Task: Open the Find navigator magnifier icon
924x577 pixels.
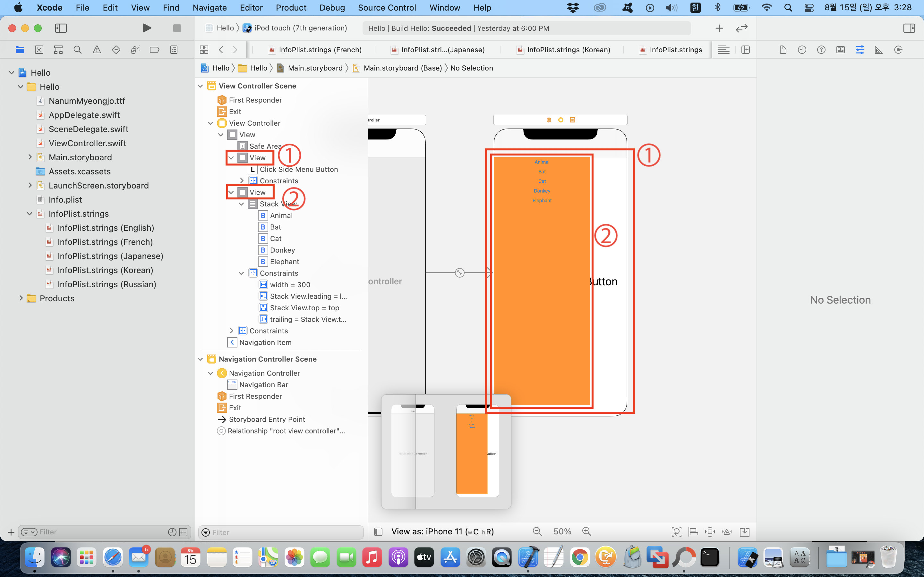Action: pos(78,50)
